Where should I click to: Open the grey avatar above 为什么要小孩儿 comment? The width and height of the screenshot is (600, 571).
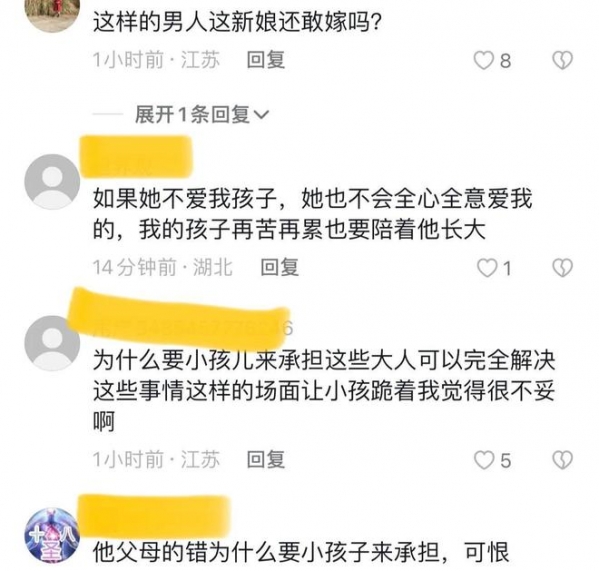click(52, 343)
